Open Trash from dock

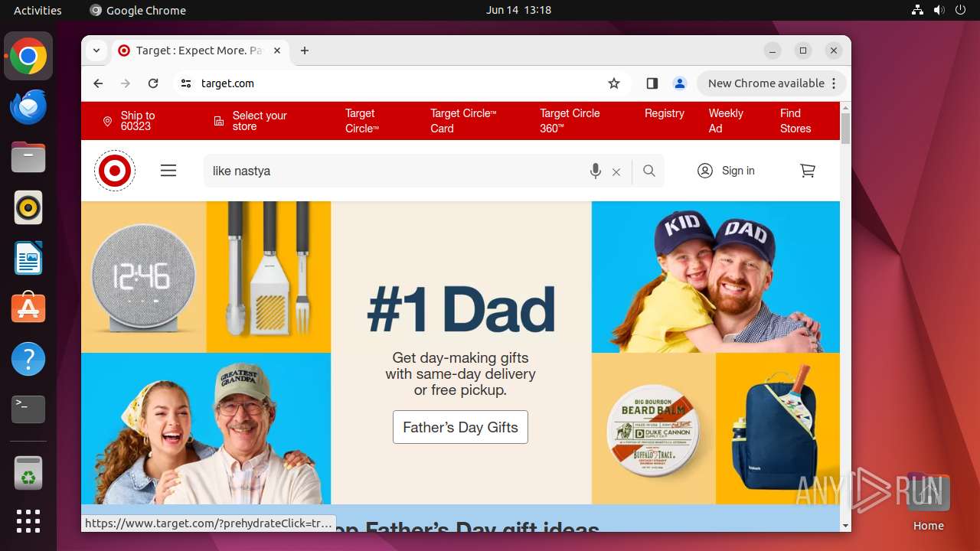point(28,473)
